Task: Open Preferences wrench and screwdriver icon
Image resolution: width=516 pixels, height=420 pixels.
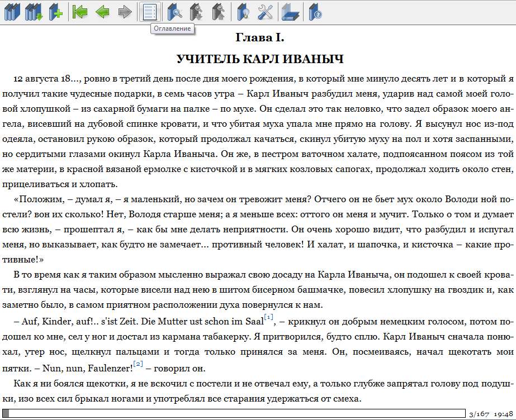Action: pos(265,12)
